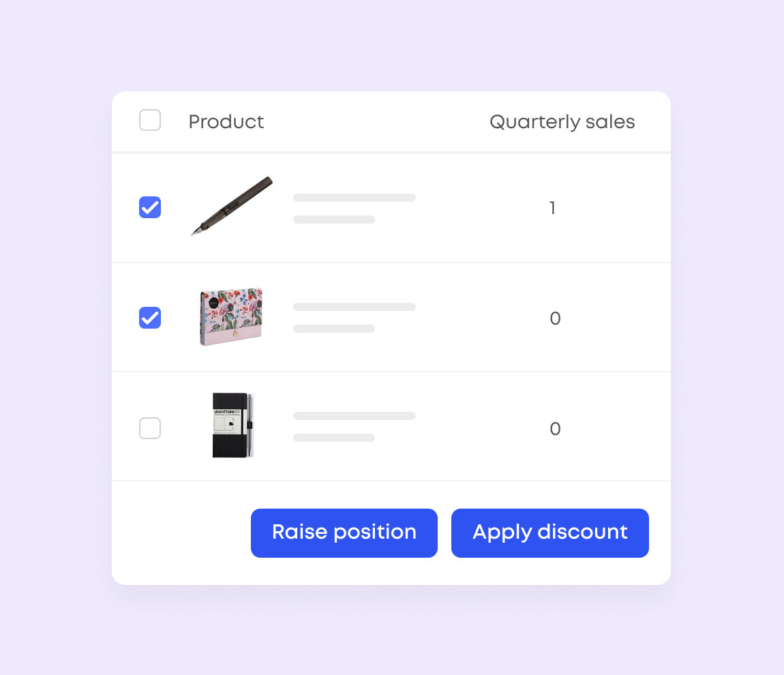
Task: Open the black Leuchtturm notebook image
Action: [233, 425]
